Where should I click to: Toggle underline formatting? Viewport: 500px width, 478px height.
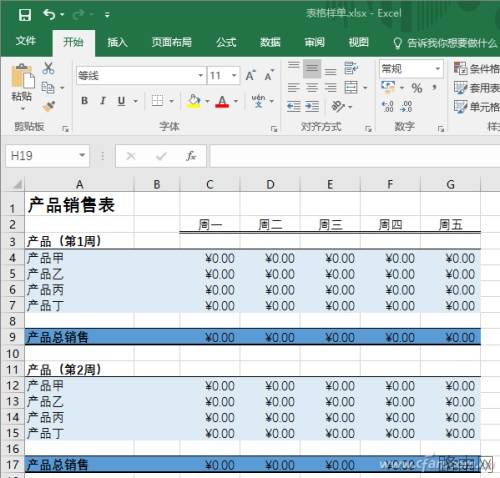122,100
